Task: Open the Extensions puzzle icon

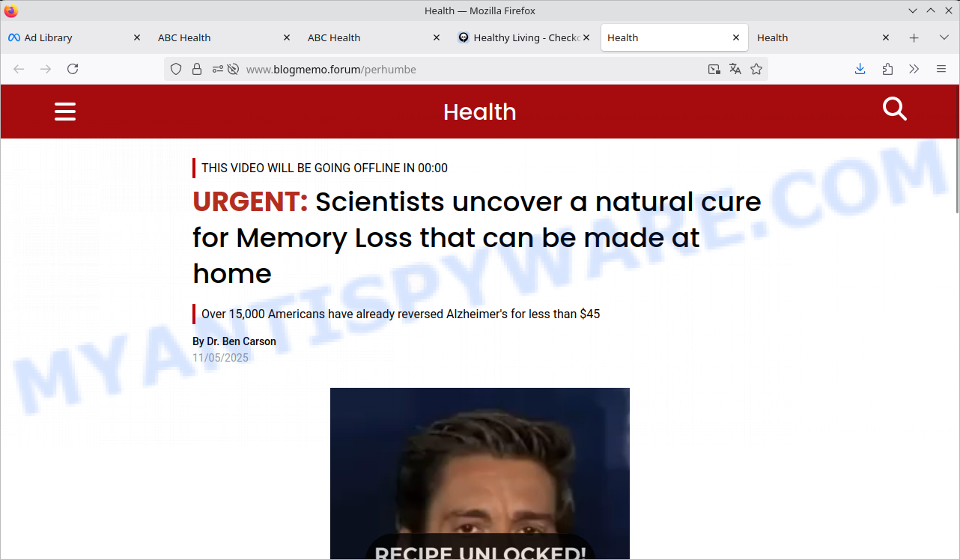Action: (x=887, y=69)
